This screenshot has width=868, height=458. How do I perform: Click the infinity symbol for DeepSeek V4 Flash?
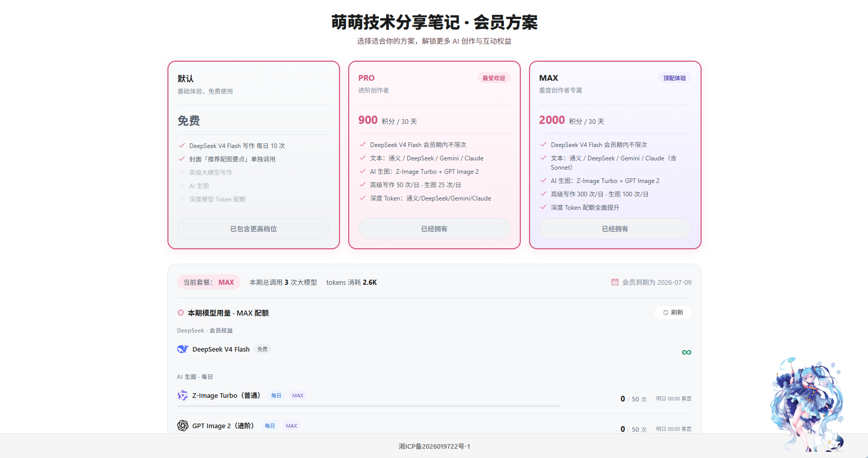click(686, 352)
